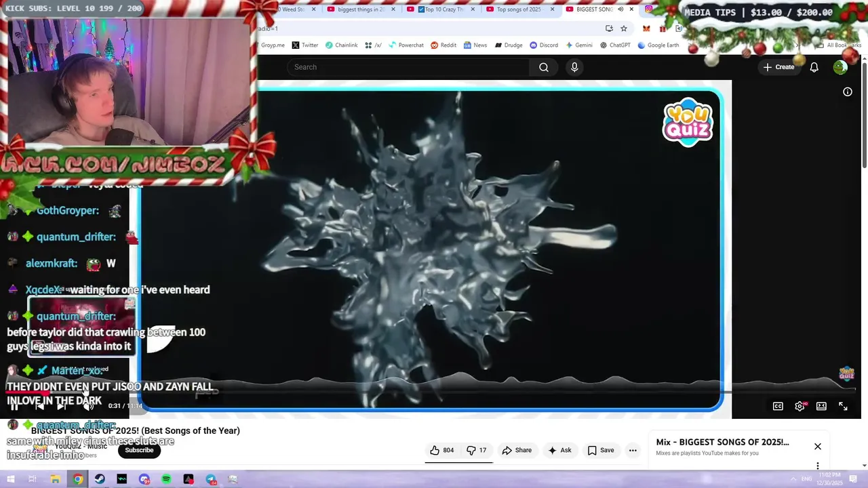The height and width of the screenshot is (488, 868).
Task: Focus the YouTube Search field
Action: [x=409, y=67]
